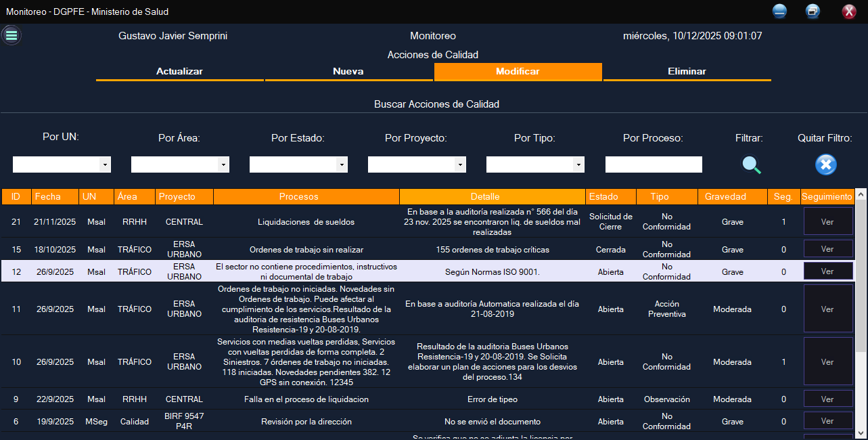This screenshot has width=868, height=440.
Task: Close the Monitoreo application window
Action: 848,12
